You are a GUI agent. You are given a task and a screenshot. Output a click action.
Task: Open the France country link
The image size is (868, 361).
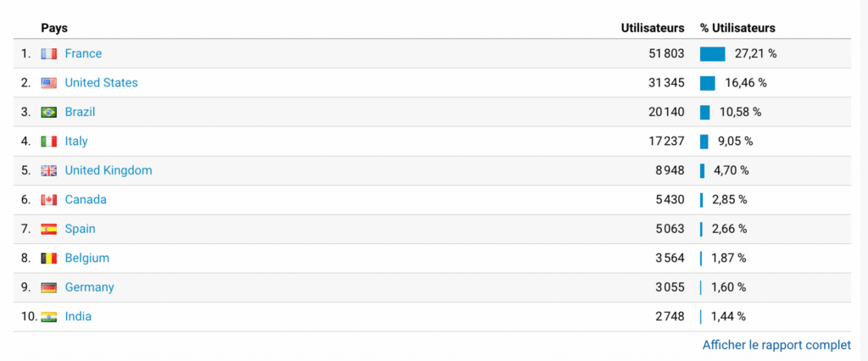click(x=83, y=53)
